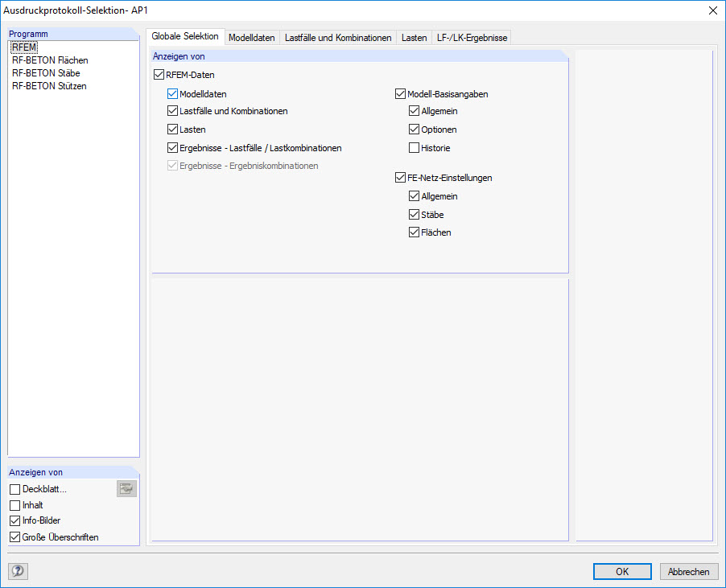Select RF-BETON Stützen in Programm list

click(x=49, y=86)
